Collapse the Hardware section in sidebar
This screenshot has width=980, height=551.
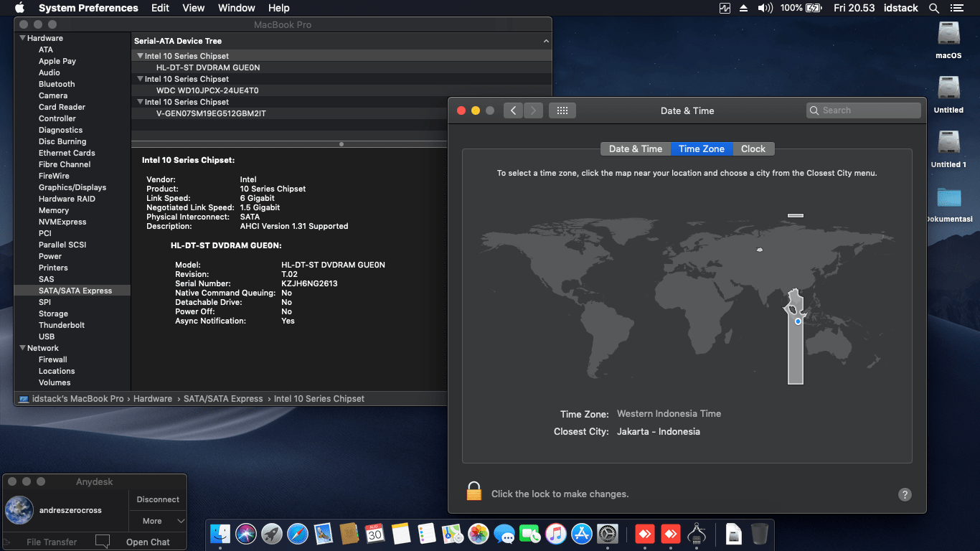coord(22,38)
